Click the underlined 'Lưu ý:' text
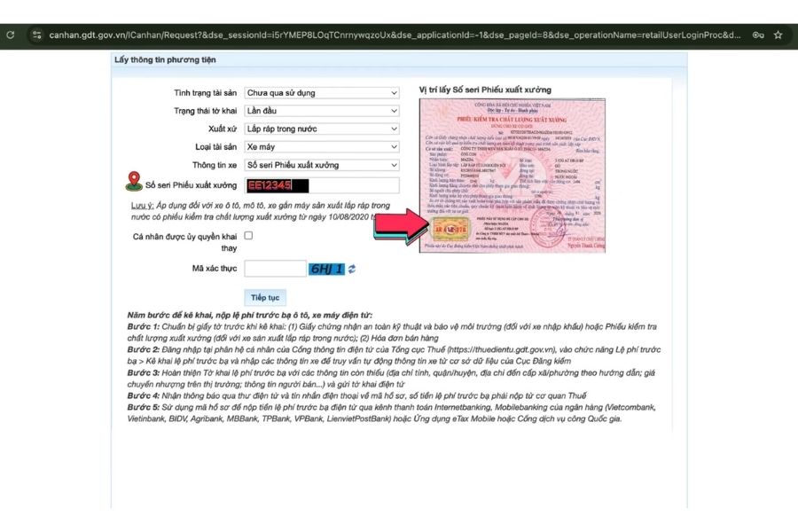Screen dimensions: 798x532 point(142,205)
